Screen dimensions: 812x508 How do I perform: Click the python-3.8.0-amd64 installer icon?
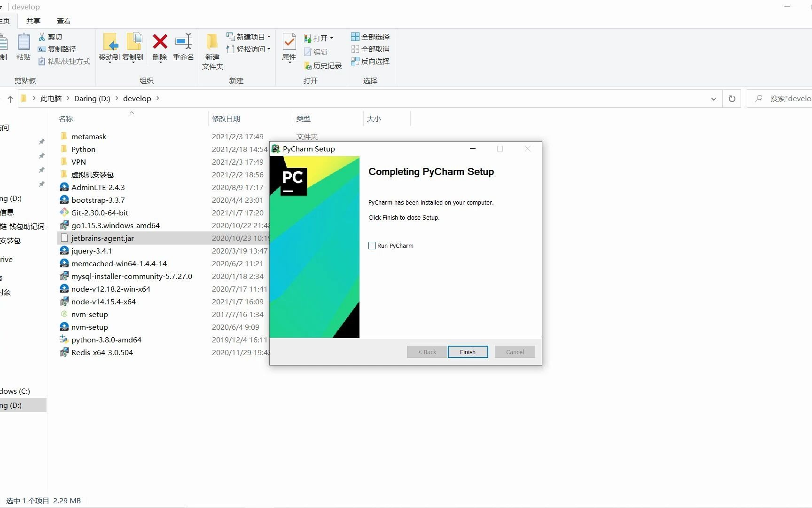(64, 340)
